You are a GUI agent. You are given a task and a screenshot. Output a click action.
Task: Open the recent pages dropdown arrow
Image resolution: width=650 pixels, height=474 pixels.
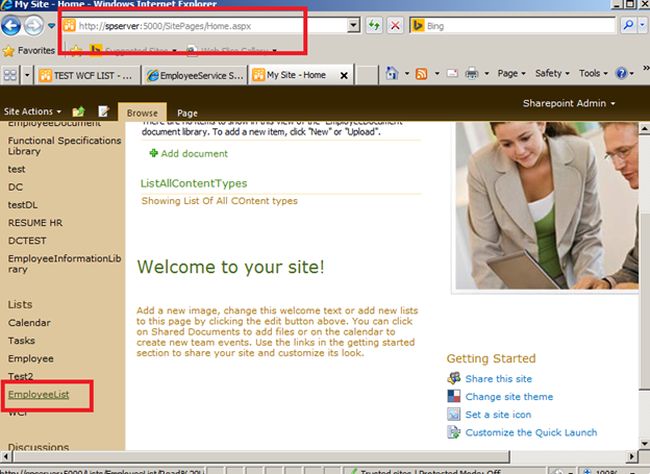point(51,26)
